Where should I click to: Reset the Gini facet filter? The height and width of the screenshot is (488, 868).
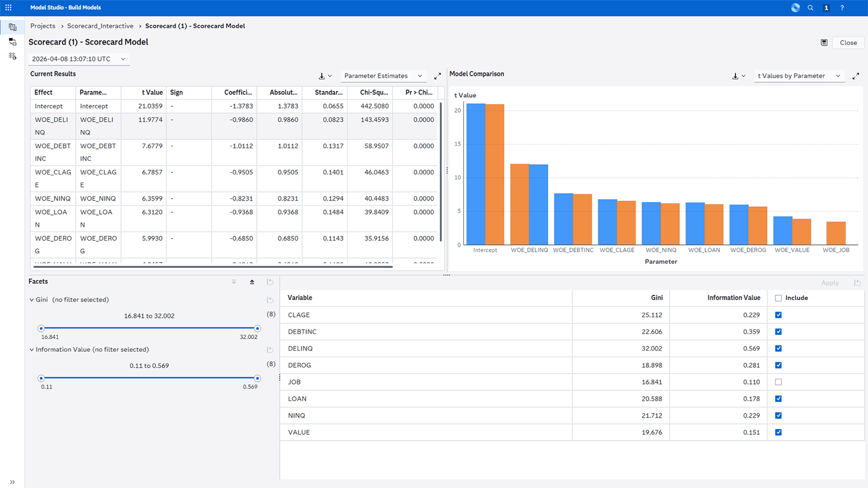pos(270,299)
